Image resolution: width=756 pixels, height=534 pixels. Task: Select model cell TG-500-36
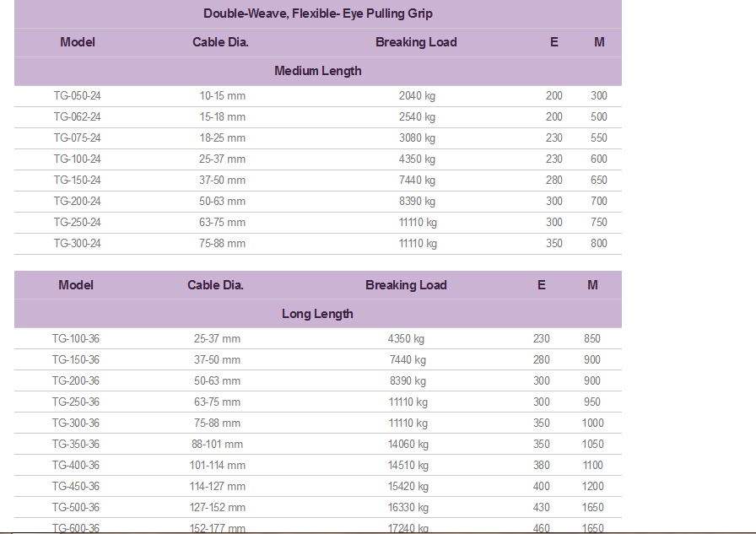click(x=76, y=508)
